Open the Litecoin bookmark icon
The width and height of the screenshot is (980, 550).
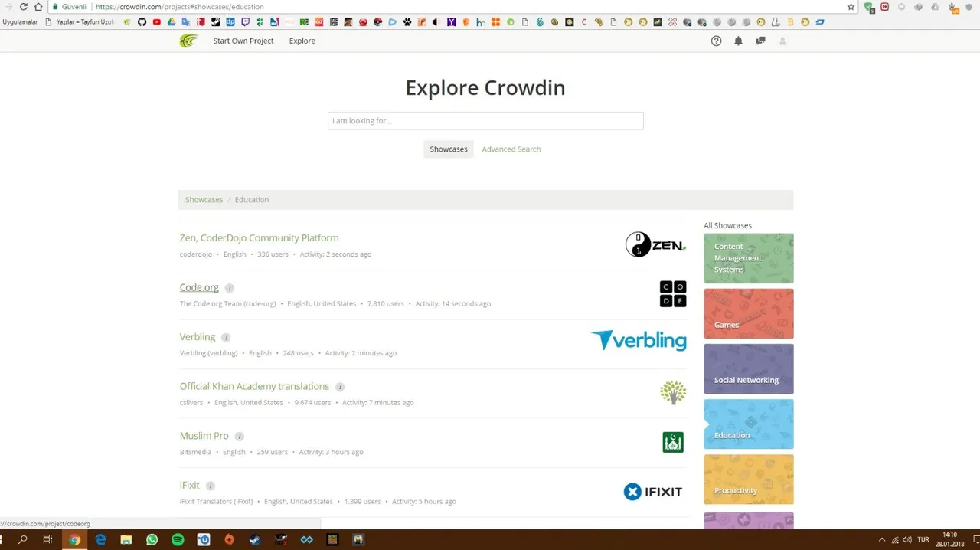tap(776, 22)
